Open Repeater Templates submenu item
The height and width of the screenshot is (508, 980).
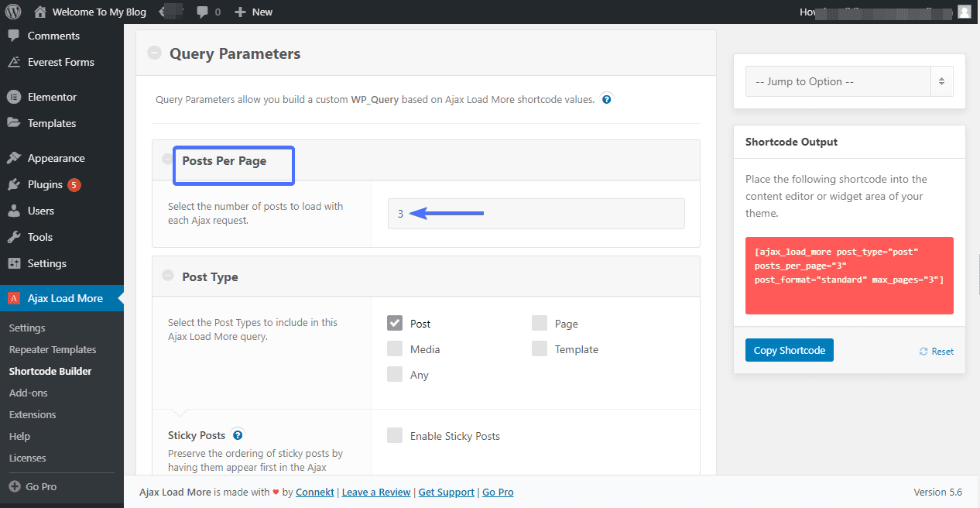point(53,349)
